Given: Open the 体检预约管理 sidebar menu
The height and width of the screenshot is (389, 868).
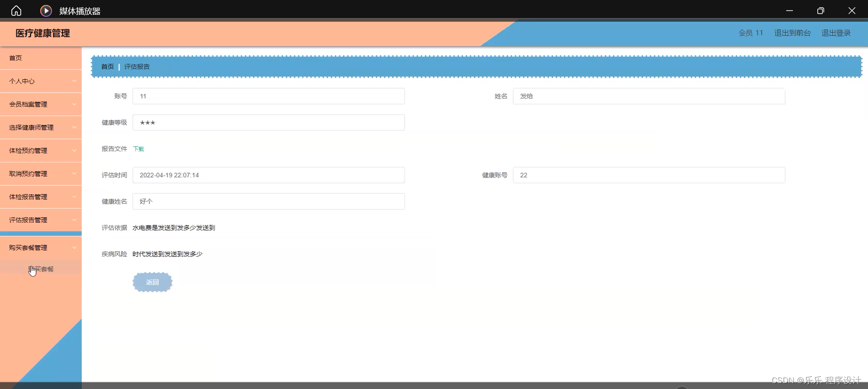Looking at the screenshot, I should [41, 150].
